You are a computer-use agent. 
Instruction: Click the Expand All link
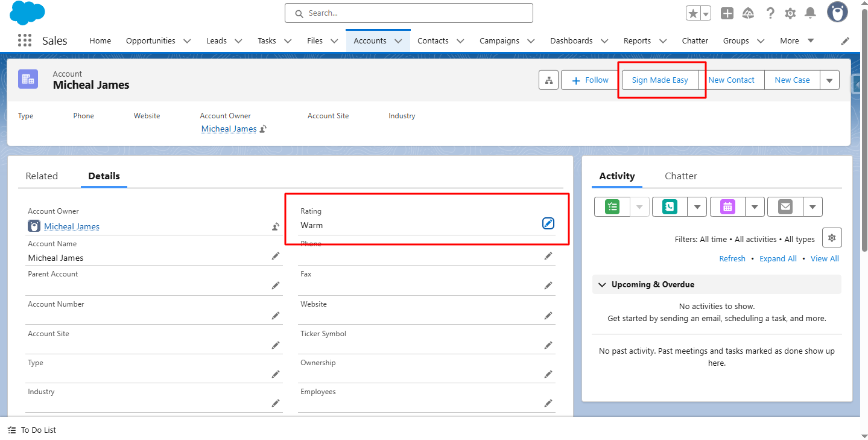coord(778,258)
